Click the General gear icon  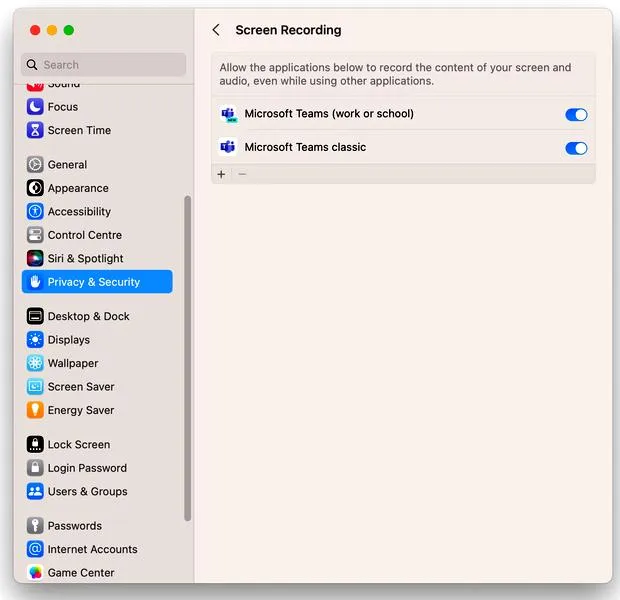coord(35,165)
